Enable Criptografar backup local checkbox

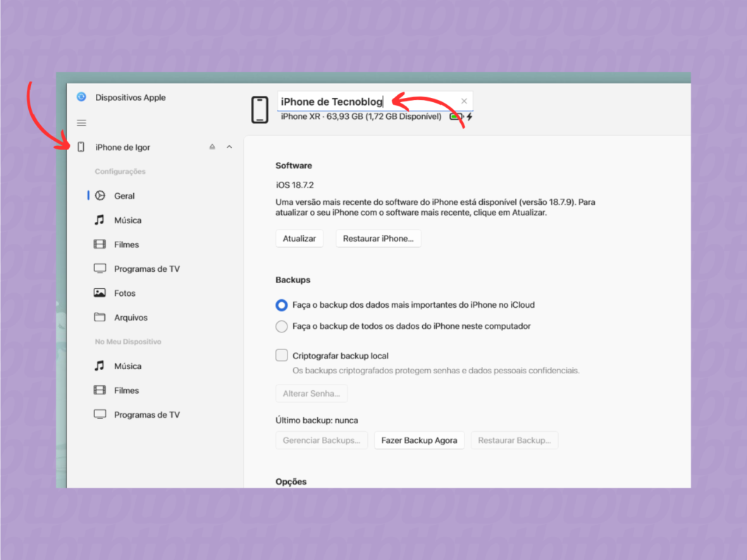coord(282,355)
